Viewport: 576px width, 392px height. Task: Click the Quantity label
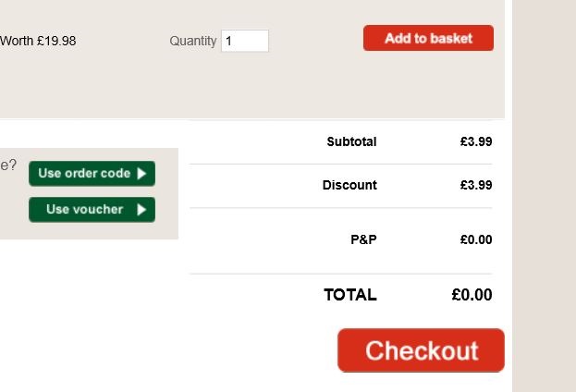pos(192,41)
